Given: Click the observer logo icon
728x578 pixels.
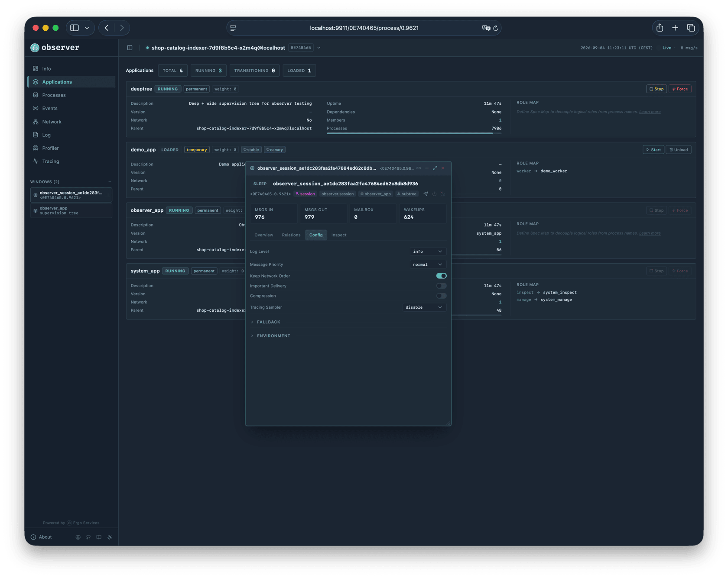Looking at the screenshot, I should pyautogui.click(x=35, y=48).
